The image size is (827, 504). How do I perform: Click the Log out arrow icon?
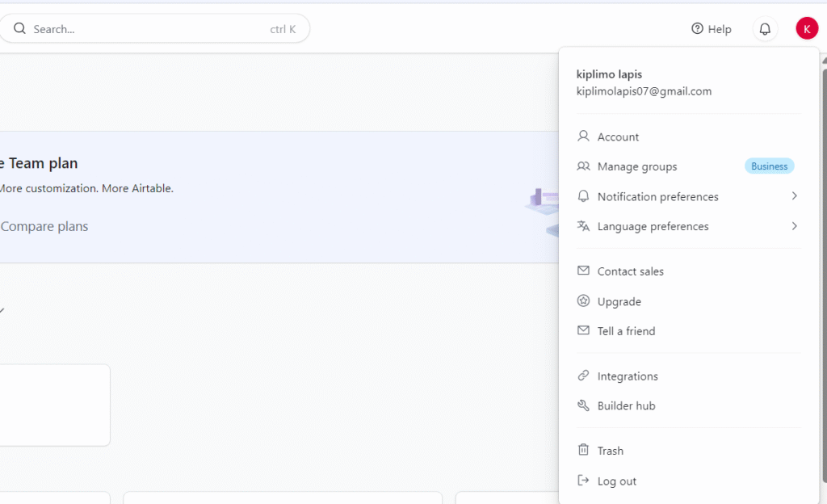click(583, 480)
